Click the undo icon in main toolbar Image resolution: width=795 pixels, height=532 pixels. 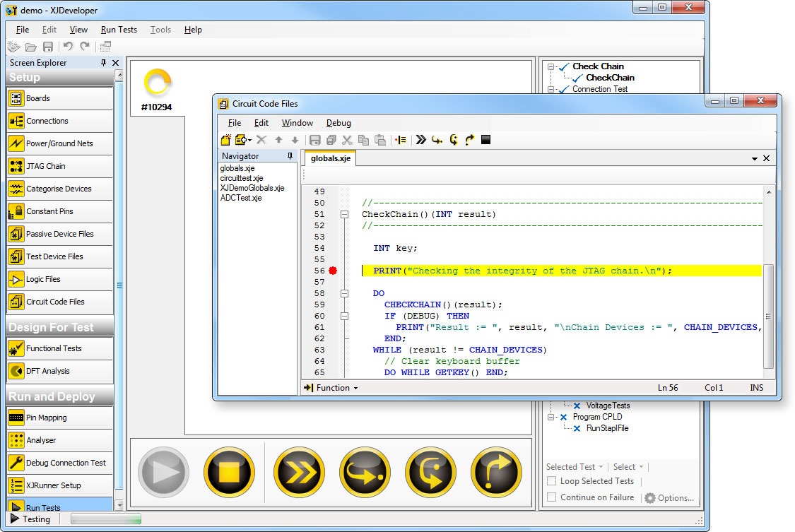68,47
